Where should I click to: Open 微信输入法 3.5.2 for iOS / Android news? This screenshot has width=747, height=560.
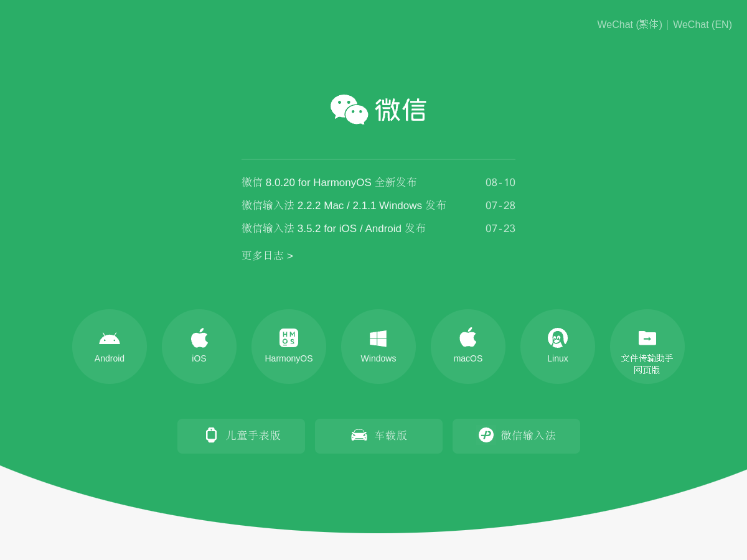(x=334, y=228)
